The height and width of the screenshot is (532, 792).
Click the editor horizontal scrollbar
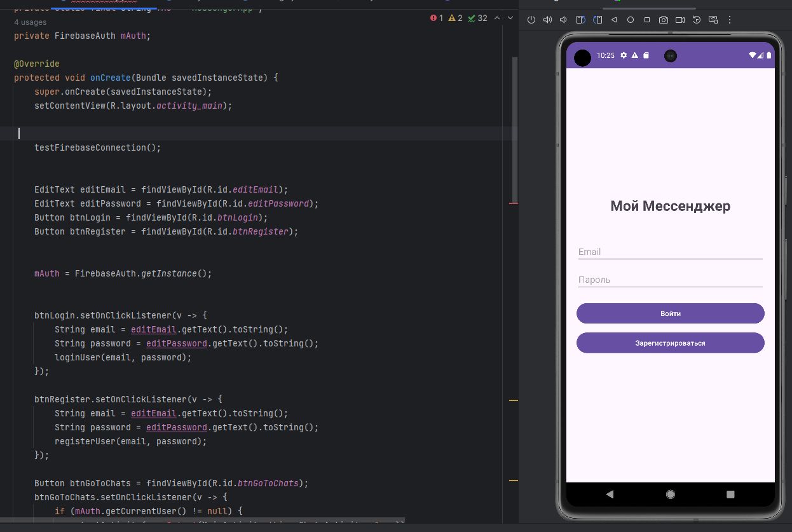tap(202, 521)
